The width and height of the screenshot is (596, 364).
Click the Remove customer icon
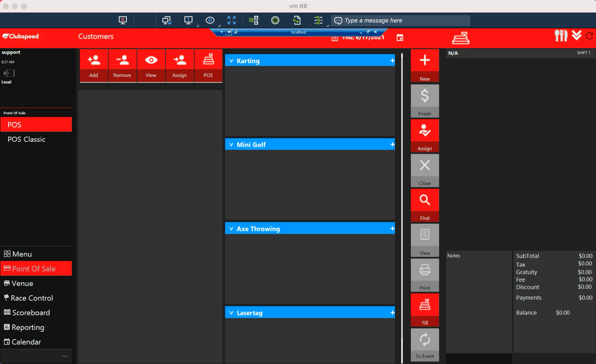[122, 60]
